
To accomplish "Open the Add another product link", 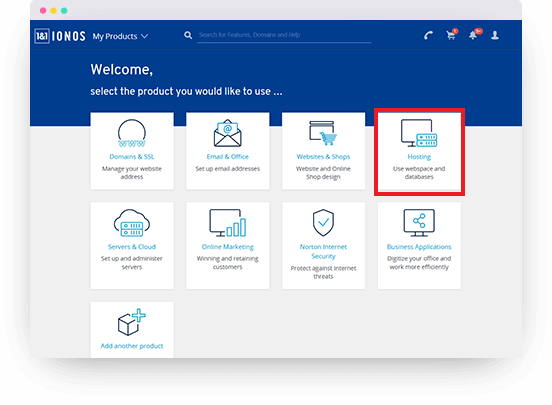I will pos(132,346).
